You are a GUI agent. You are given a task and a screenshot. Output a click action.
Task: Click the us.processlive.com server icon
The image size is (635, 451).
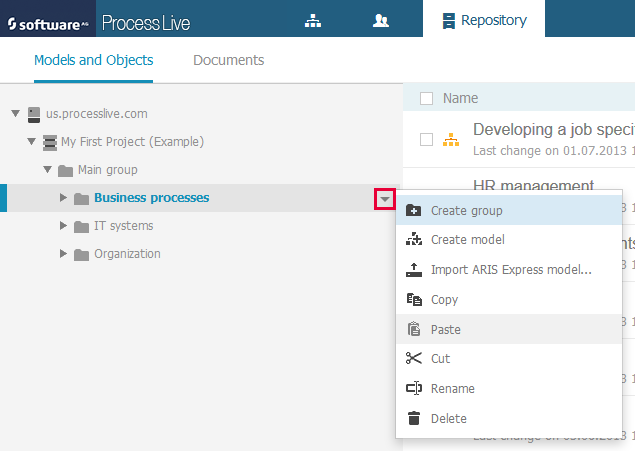coord(34,115)
